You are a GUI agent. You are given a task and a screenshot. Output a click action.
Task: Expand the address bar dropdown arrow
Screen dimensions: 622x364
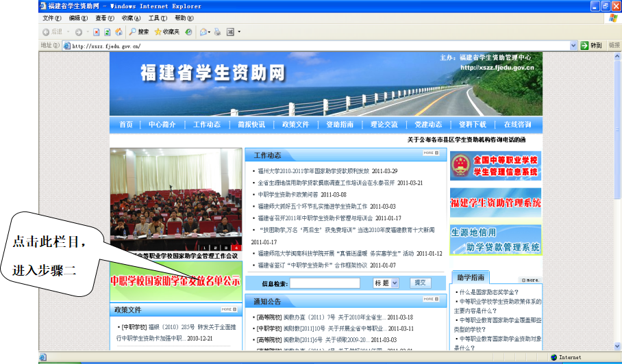(x=573, y=46)
